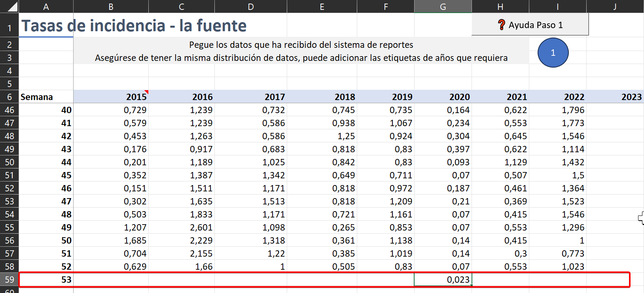Select 2016 value 2,155 for week 51

(182, 253)
